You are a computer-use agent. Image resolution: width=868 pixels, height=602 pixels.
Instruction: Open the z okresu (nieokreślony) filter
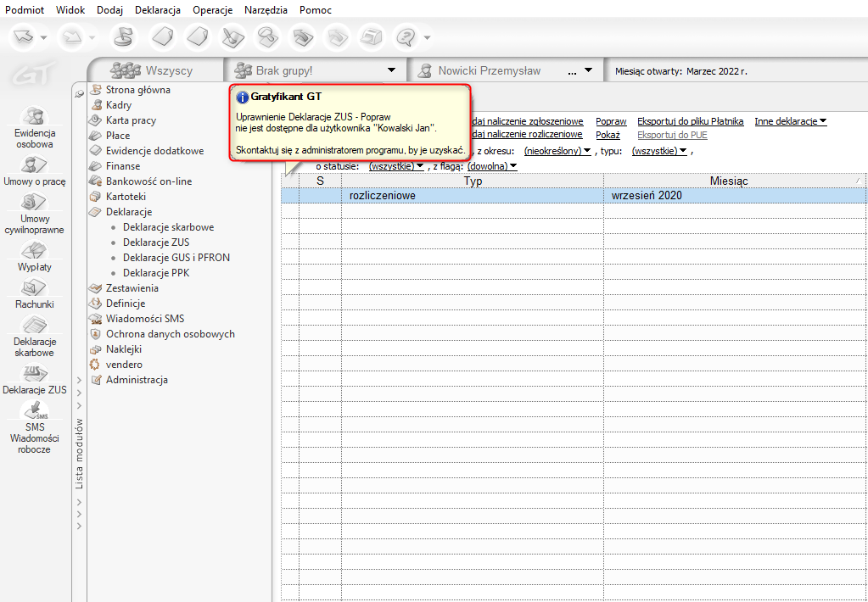tap(557, 150)
